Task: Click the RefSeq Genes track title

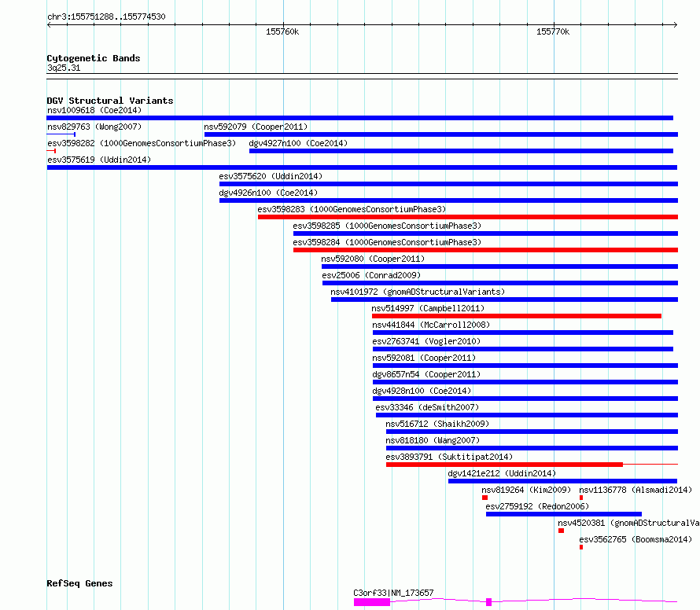Action: coord(79,584)
